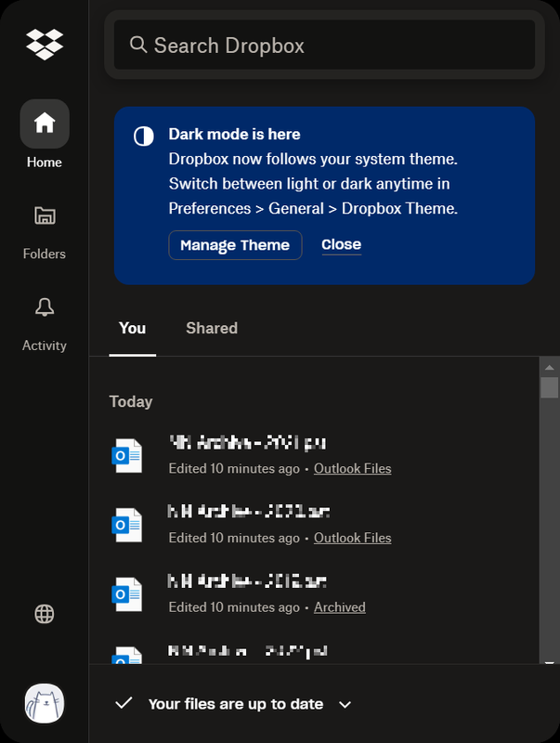560x743 pixels.
Task: Click the globe icon in the sidebar
Action: point(45,614)
